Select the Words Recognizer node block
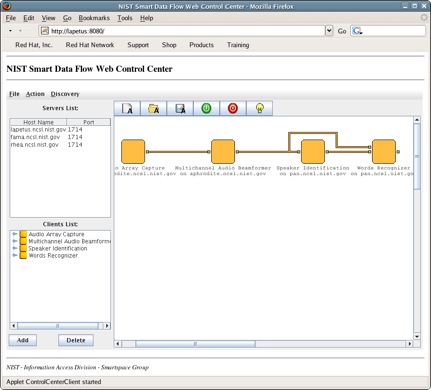 (384, 151)
